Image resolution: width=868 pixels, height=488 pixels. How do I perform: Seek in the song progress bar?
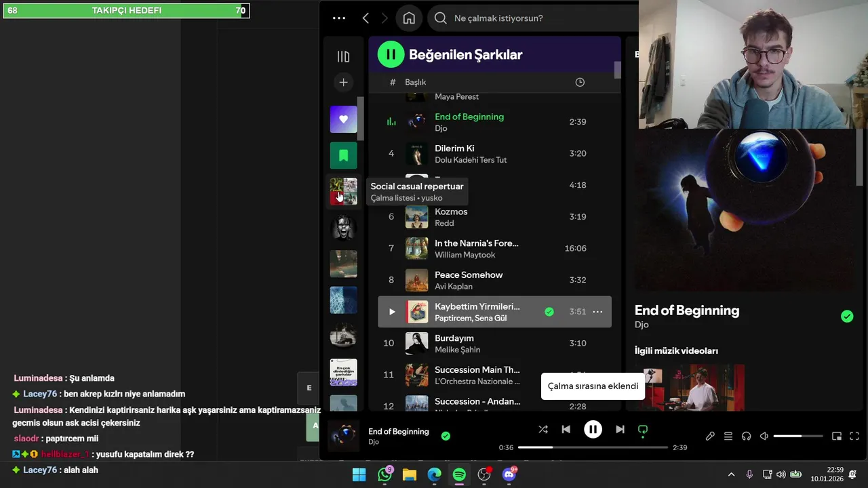(x=593, y=447)
